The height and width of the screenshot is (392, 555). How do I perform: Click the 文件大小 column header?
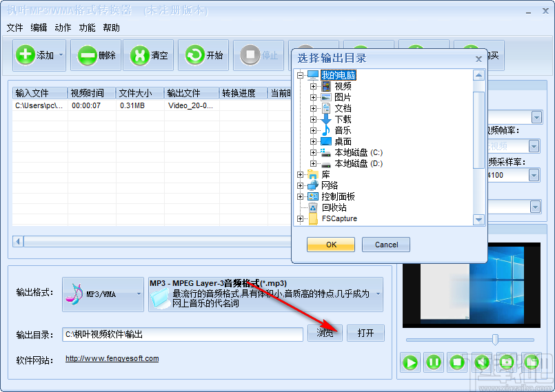click(x=140, y=93)
